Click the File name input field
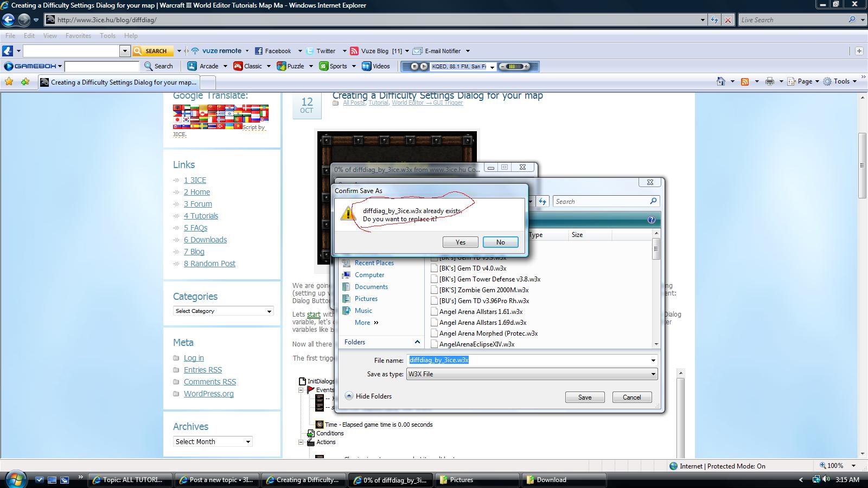 click(529, 360)
